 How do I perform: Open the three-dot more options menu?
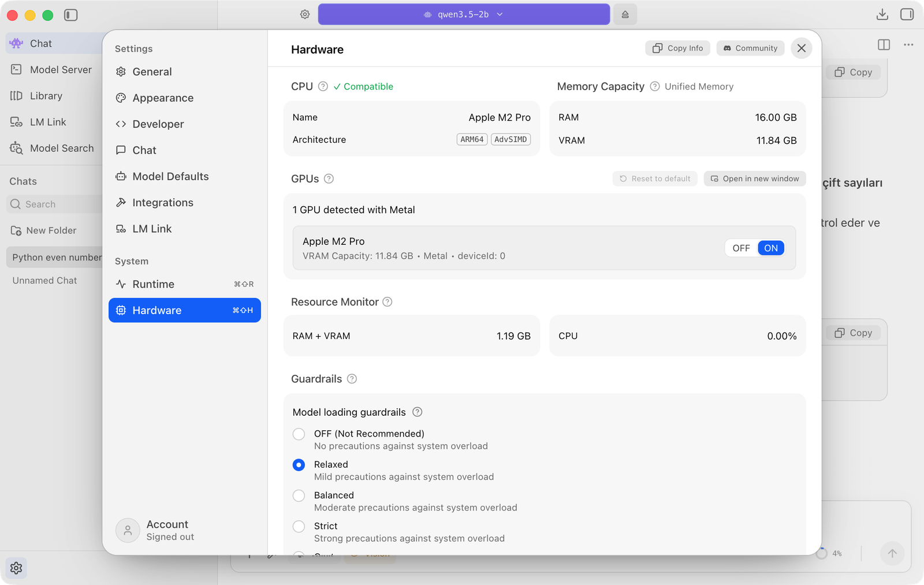pyautogui.click(x=908, y=44)
